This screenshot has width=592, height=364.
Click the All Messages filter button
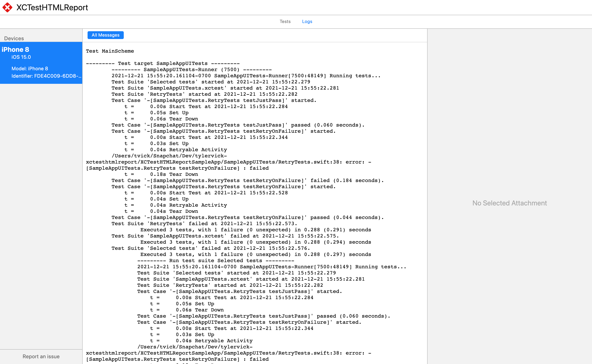pos(105,35)
